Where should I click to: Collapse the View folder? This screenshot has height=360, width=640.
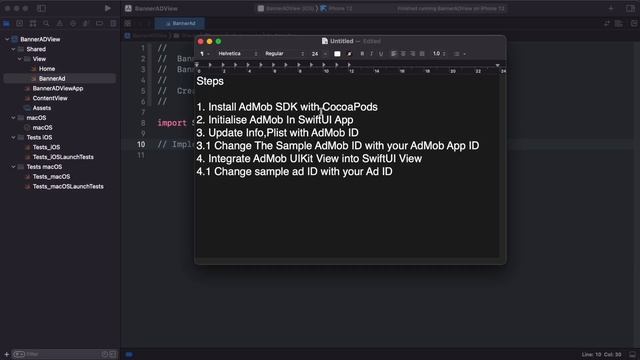[x=20, y=59]
